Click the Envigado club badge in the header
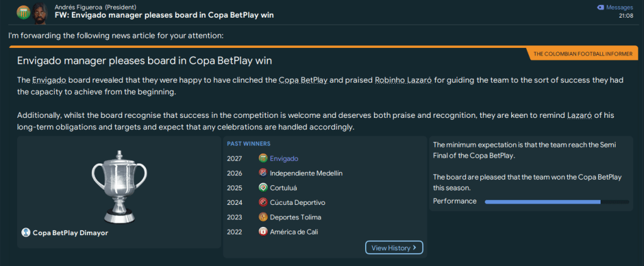644x266 pixels. tap(23, 11)
